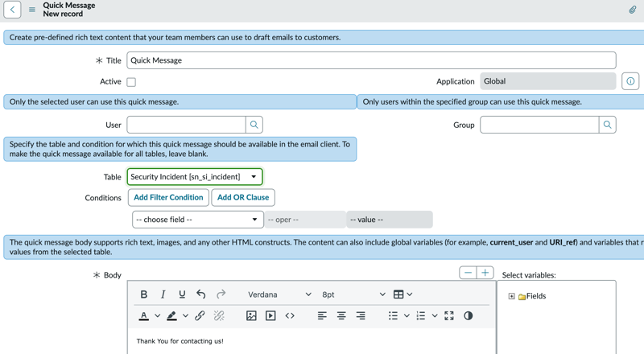
Task: Open the text color options arrow
Action: click(157, 316)
